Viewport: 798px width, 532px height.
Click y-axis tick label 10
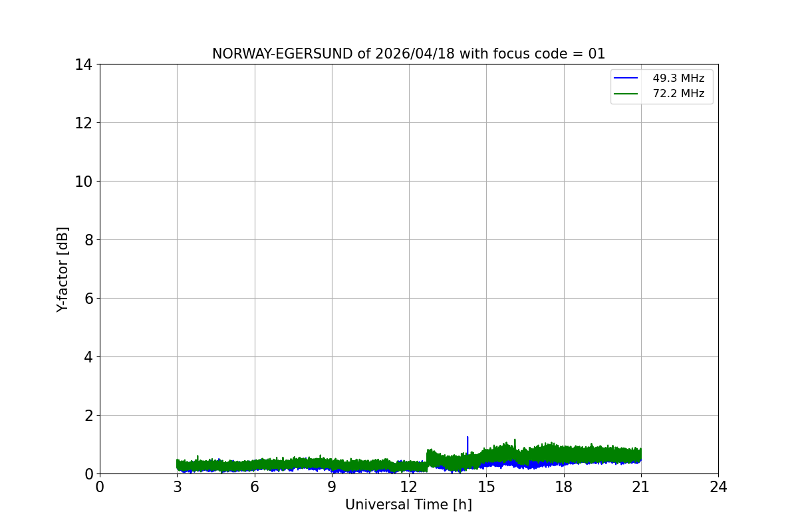[x=84, y=181]
